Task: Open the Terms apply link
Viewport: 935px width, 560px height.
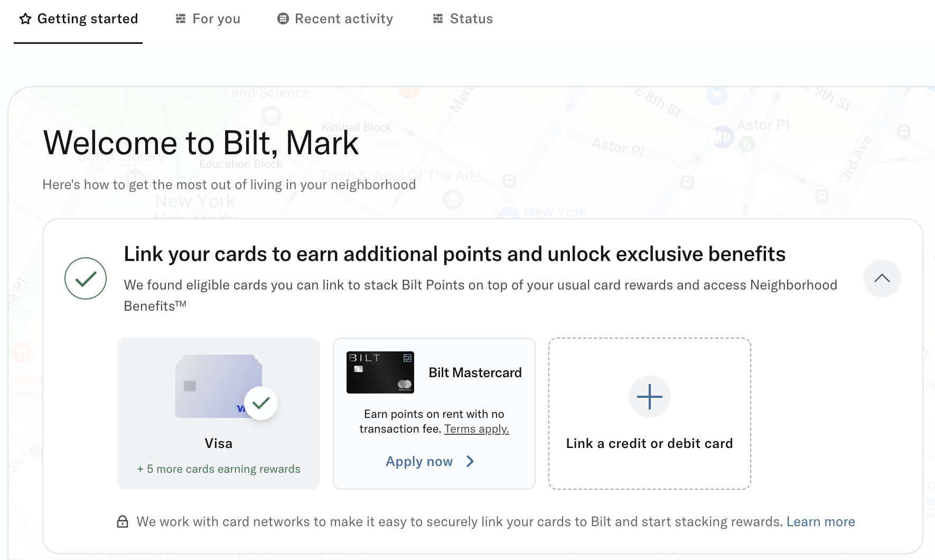Action: coord(476,428)
